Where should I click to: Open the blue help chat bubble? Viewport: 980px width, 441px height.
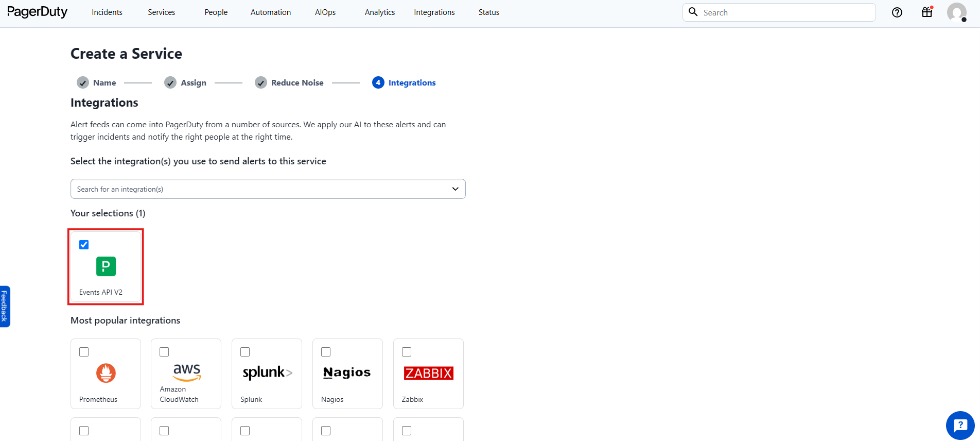[x=960, y=426]
